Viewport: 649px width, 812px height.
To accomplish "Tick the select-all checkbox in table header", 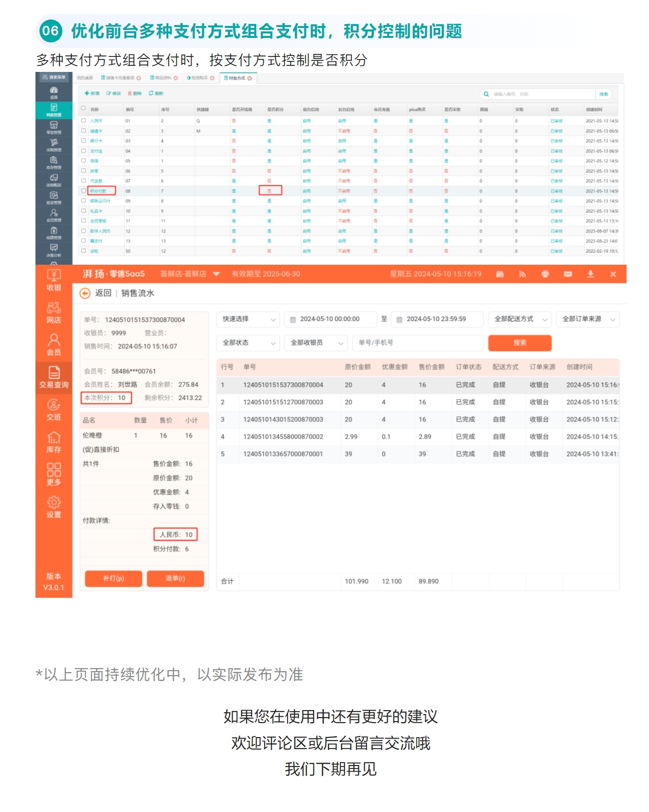I will click(x=83, y=108).
